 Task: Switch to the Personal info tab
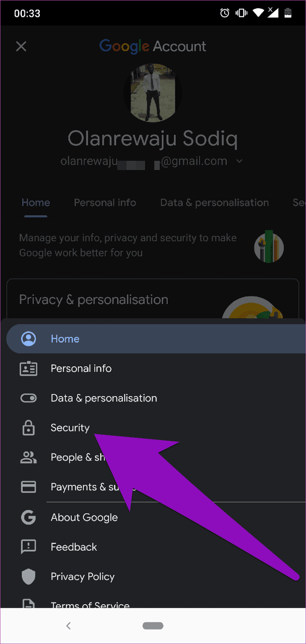[x=105, y=203]
